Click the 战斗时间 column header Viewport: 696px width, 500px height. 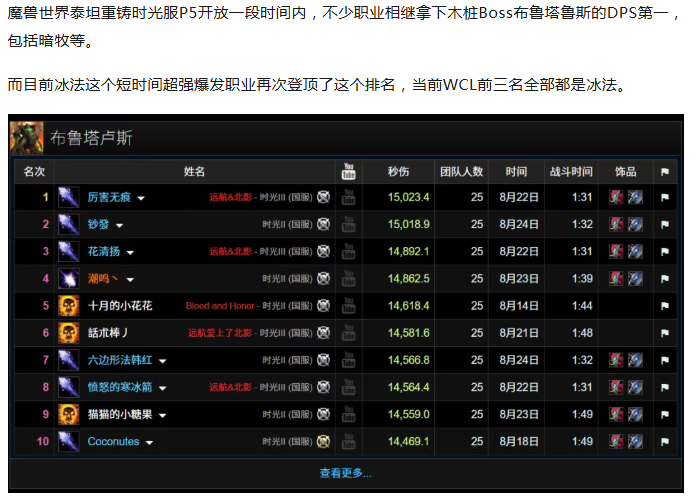(571, 171)
